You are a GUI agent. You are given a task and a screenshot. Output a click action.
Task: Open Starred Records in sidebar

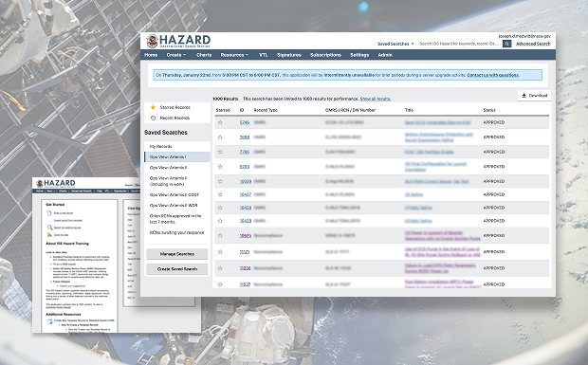pos(175,107)
